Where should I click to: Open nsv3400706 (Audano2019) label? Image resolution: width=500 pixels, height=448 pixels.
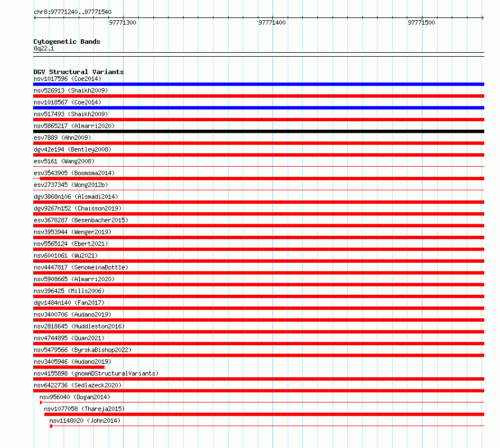72,314
